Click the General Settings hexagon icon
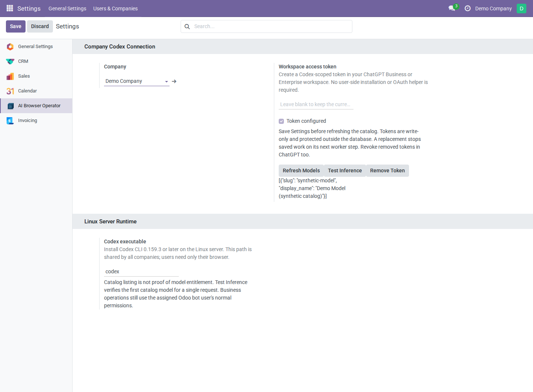533x392 pixels. click(10, 47)
